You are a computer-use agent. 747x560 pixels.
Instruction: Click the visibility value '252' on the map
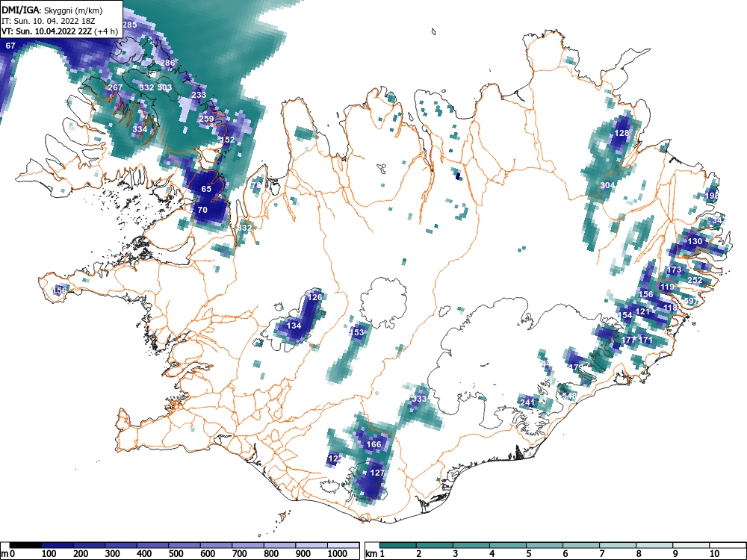[x=695, y=280]
